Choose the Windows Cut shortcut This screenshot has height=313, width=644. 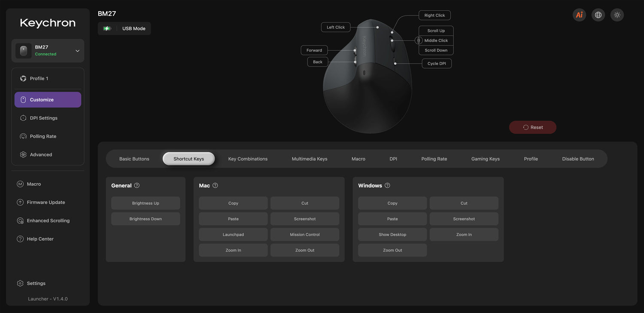(464, 203)
